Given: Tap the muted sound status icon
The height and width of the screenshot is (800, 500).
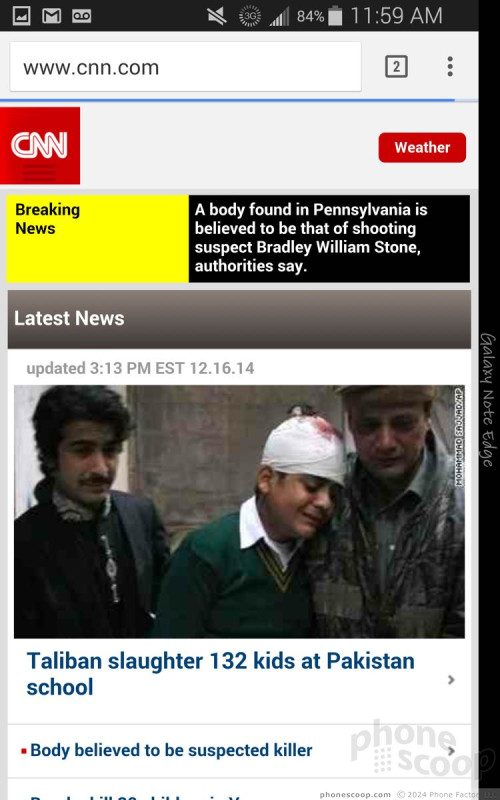Looking at the screenshot, I should click(217, 16).
